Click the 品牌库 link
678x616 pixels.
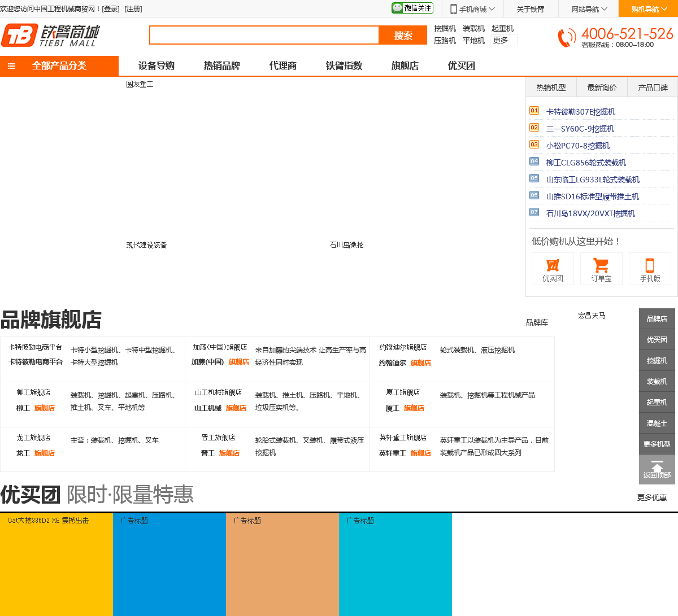tap(537, 322)
